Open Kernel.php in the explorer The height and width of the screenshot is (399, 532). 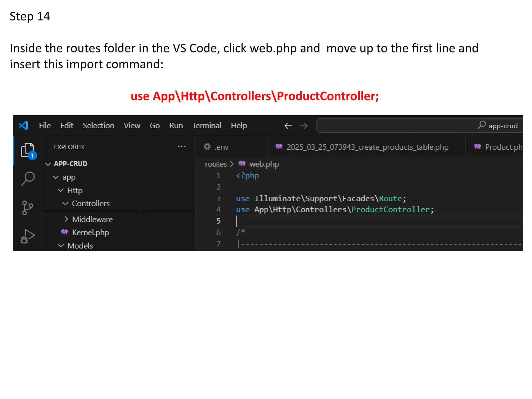tap(118, 232)
